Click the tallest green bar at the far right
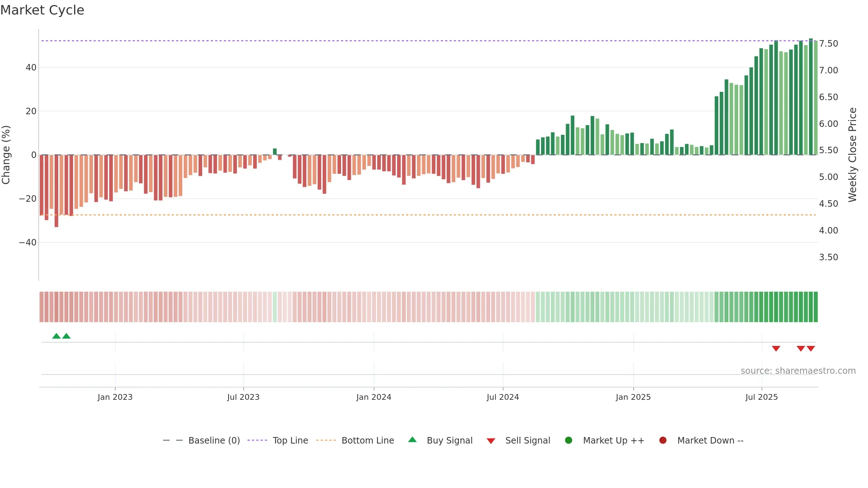 (x=811, y=97)
